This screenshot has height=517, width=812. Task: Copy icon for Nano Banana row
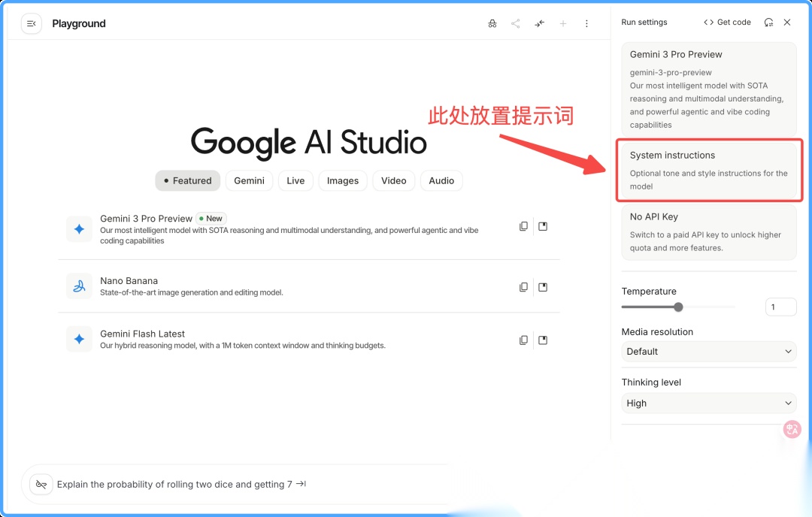pos(523,287)
